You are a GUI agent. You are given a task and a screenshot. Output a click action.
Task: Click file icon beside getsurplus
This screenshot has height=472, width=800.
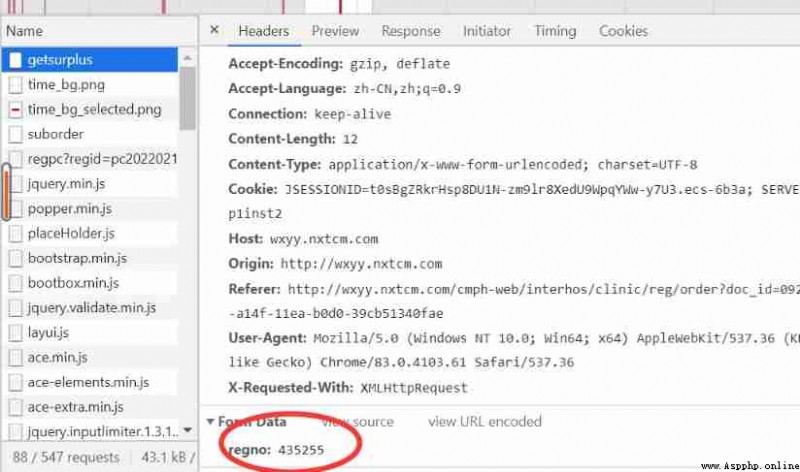(x=16, y=60)
